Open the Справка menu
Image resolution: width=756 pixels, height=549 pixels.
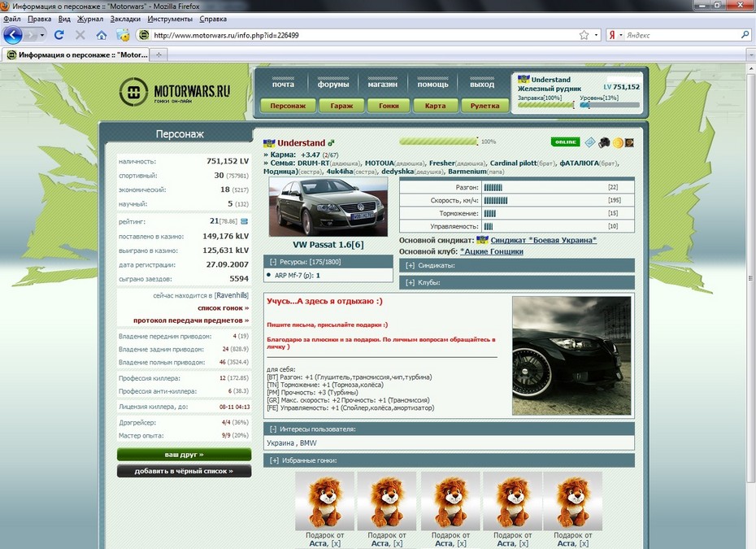(213, 19)
